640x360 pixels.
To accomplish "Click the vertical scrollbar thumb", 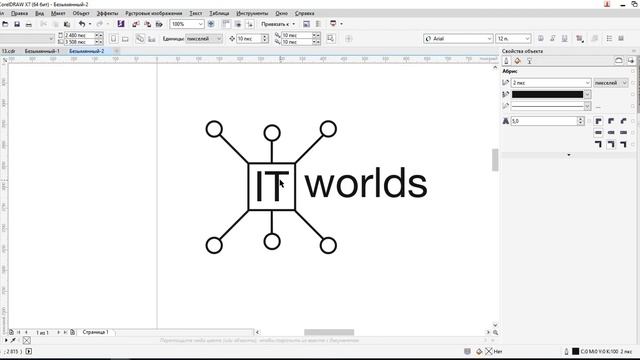I will [x=495, y=160].
